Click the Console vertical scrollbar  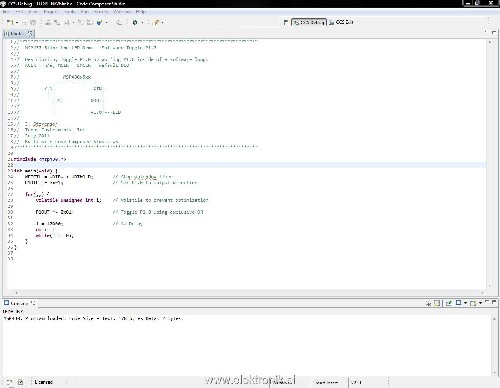(494, 346)
